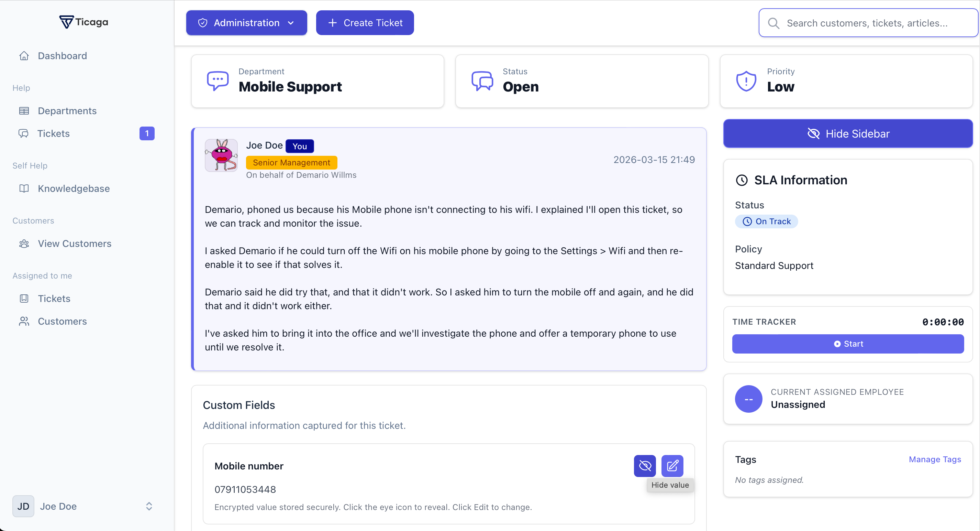The width and height of the screenshot is (980, 531).
Task: Click Joe Doe's avatar image
Action: pyautogui.click(x=221, y=155)
